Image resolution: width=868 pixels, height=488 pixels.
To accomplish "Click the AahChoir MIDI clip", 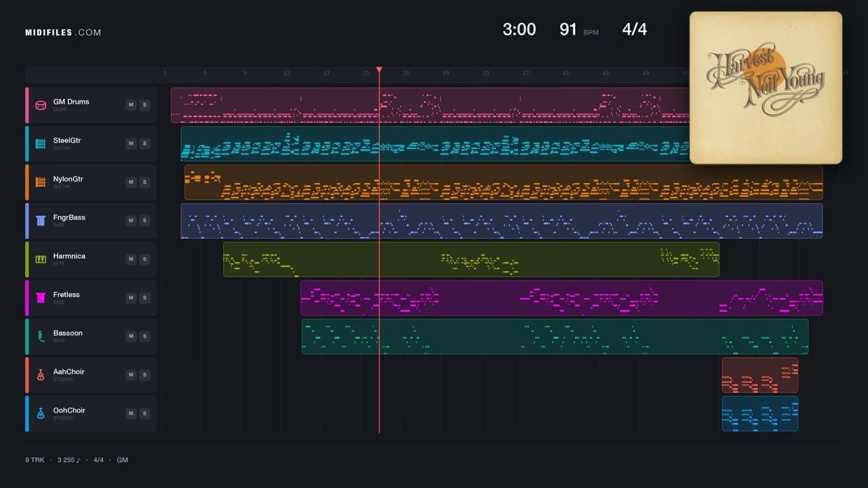I will [759, 375].
